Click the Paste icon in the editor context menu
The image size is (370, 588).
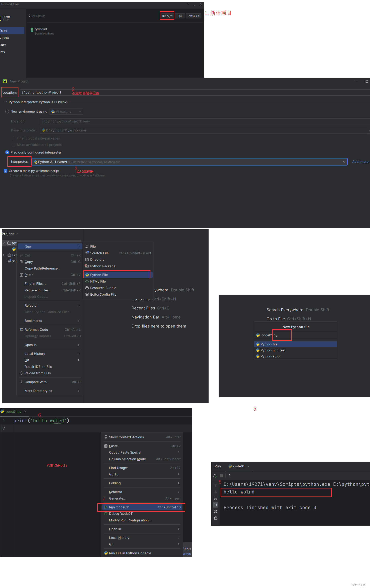106,446
